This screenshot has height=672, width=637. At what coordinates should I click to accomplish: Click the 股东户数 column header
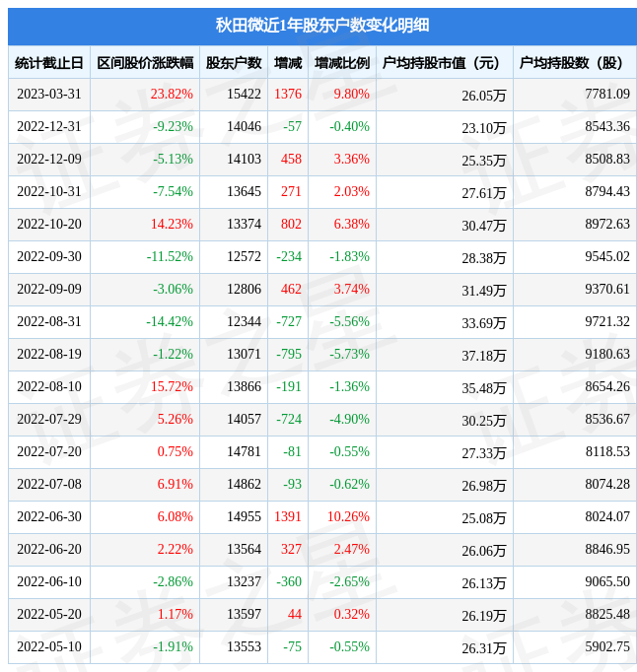[234, 63]
